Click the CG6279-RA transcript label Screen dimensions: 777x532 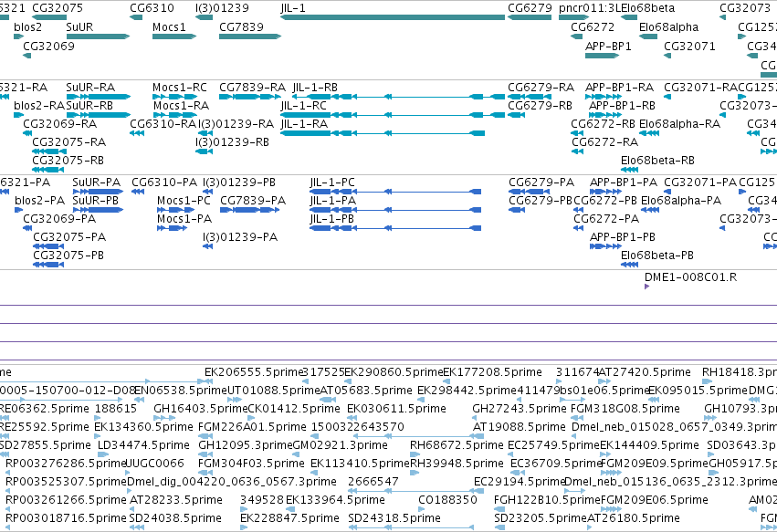click(541, 88)
